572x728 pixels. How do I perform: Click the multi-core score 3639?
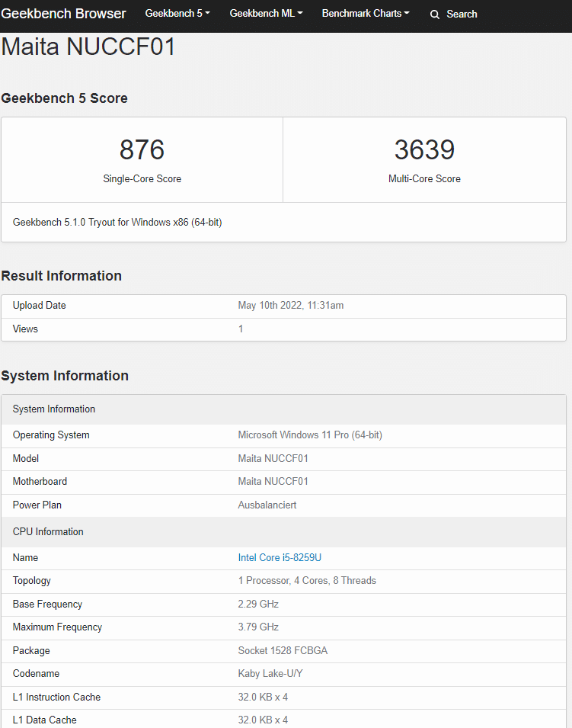(424, 149)
